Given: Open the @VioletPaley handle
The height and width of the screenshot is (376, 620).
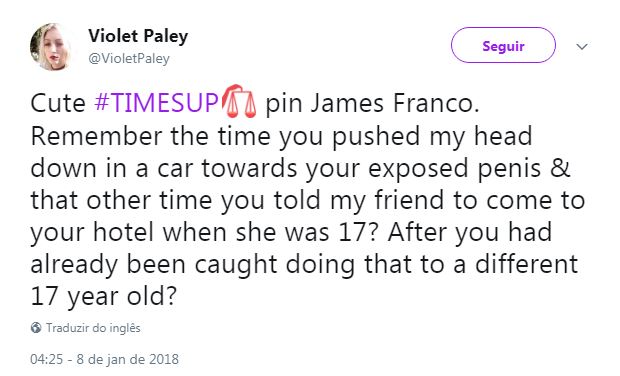Looking at the screenshot, I should click(129, 59).
